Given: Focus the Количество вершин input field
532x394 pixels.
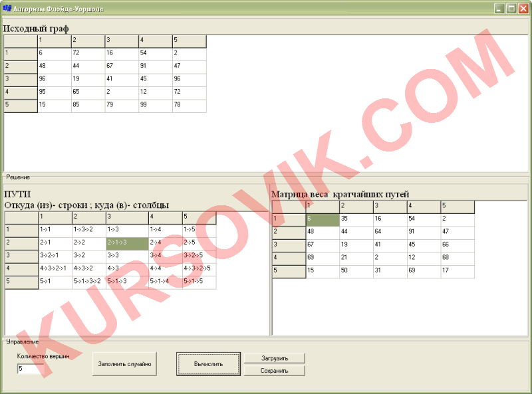Looking at the screenshot, I should pyautogui.click(x=30, y=369).
